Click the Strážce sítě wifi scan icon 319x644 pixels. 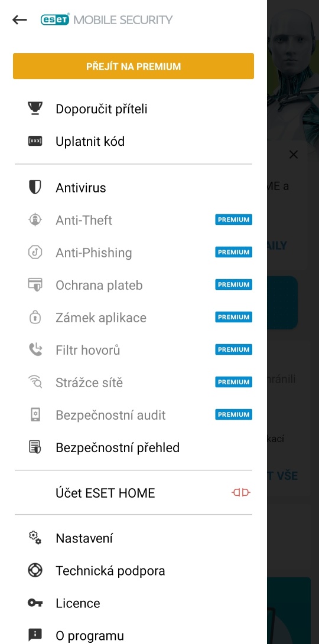pos(35,383)
